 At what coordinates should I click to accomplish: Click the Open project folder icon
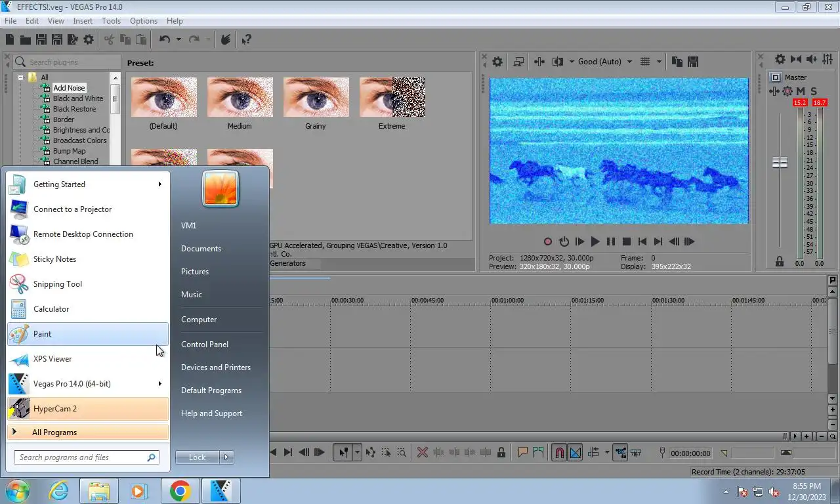pos(25,40)
